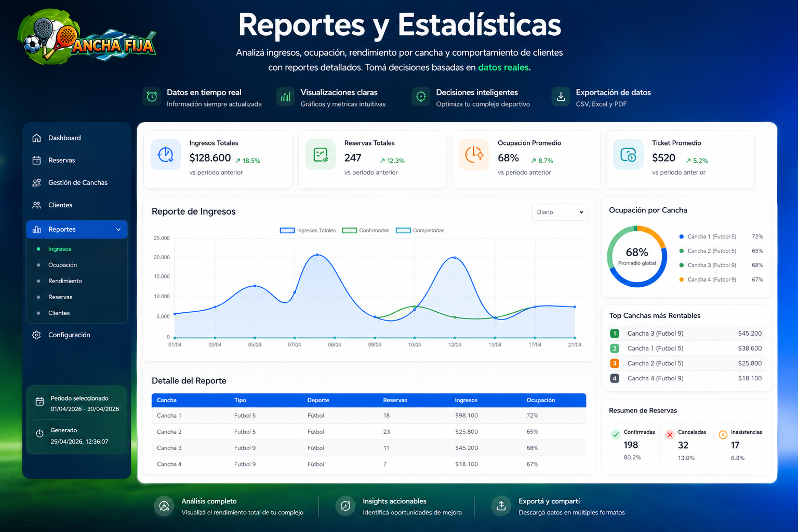Click the Ocupación Promedio orange icon
This screenshot has height=532, width=798.
474,154
